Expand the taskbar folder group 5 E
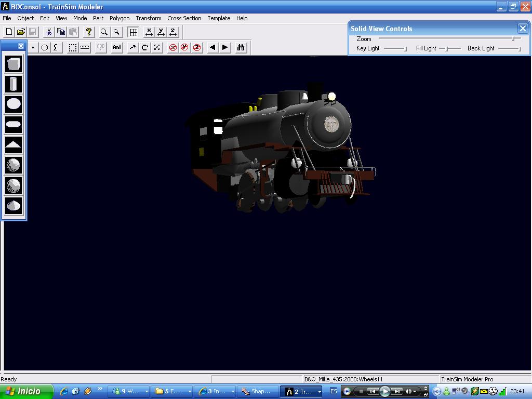Screen dimensions: 532x399 174,391
